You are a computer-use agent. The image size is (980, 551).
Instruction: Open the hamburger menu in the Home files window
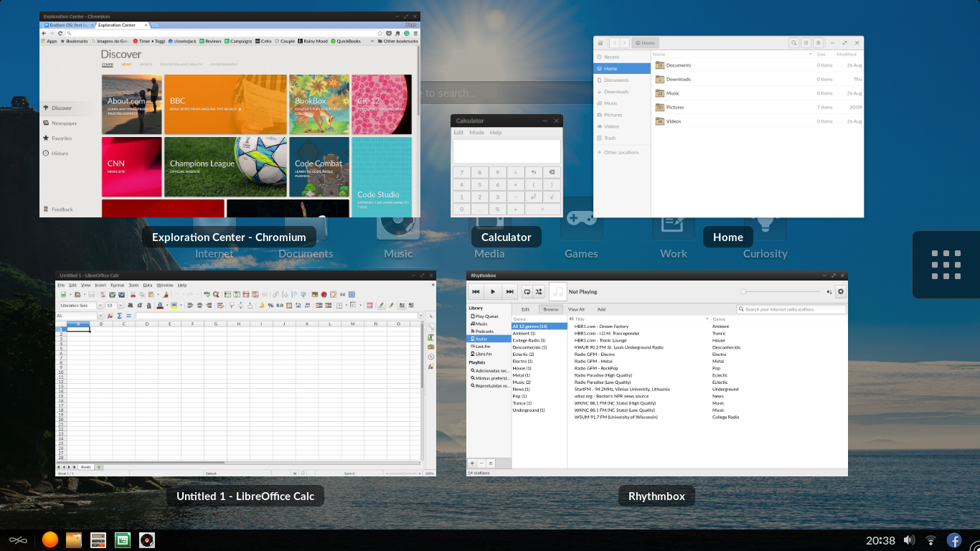click(x=818, y=43)
